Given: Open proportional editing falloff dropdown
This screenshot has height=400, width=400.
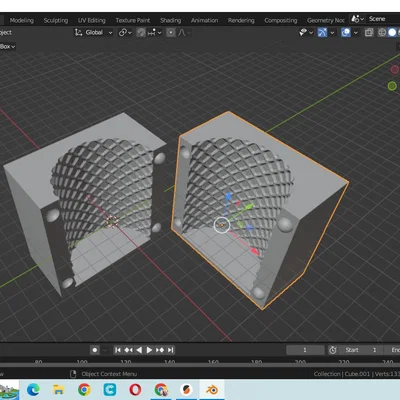Looking at the screenshot, I should click(x=184, y=32).
